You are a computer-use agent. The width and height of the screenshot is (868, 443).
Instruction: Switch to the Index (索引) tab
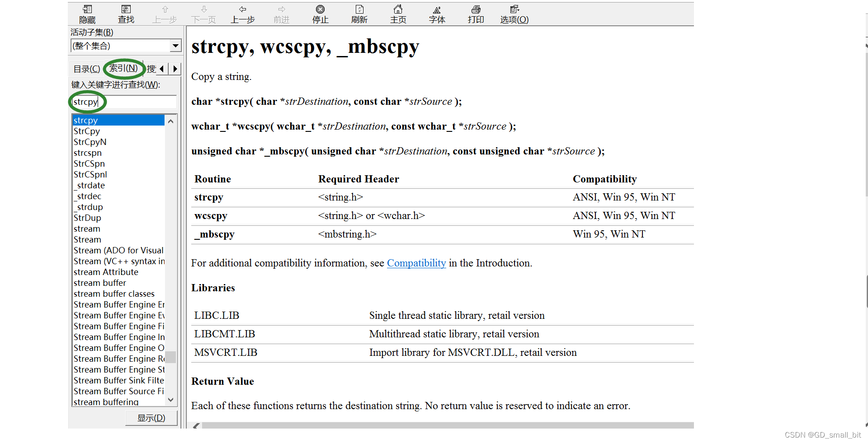click(123, 68)
